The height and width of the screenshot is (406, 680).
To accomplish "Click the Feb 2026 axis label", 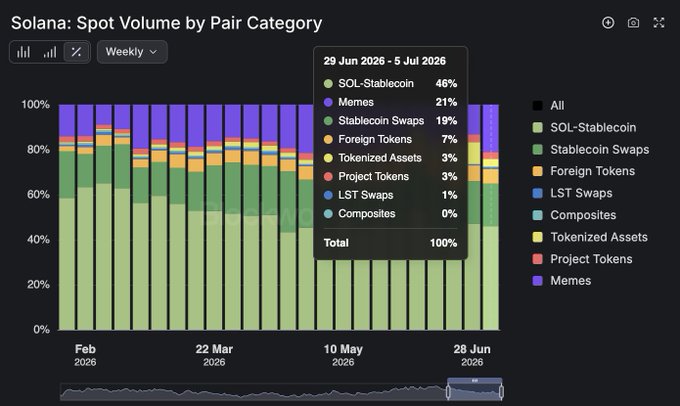I will pos(85,355).
